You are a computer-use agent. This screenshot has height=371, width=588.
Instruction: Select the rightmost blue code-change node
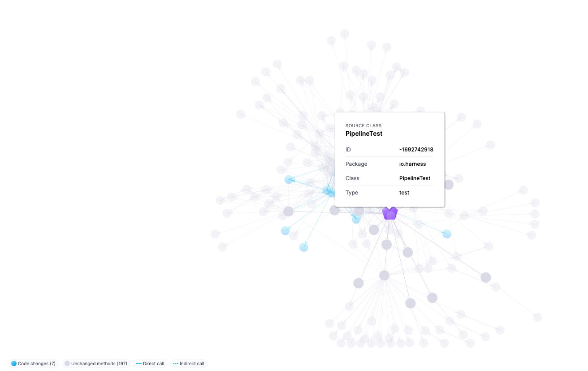pyautogui.click(x=447, y=234)
